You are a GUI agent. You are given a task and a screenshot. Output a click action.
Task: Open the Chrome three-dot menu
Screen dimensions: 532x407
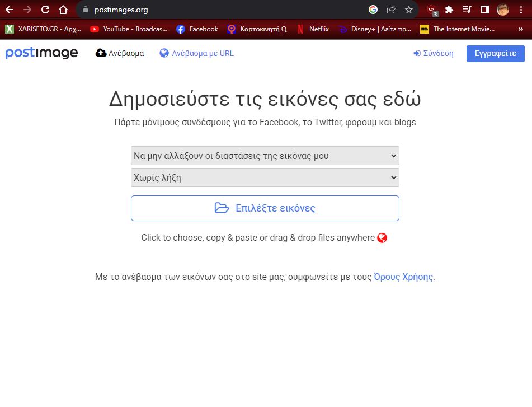521,10
